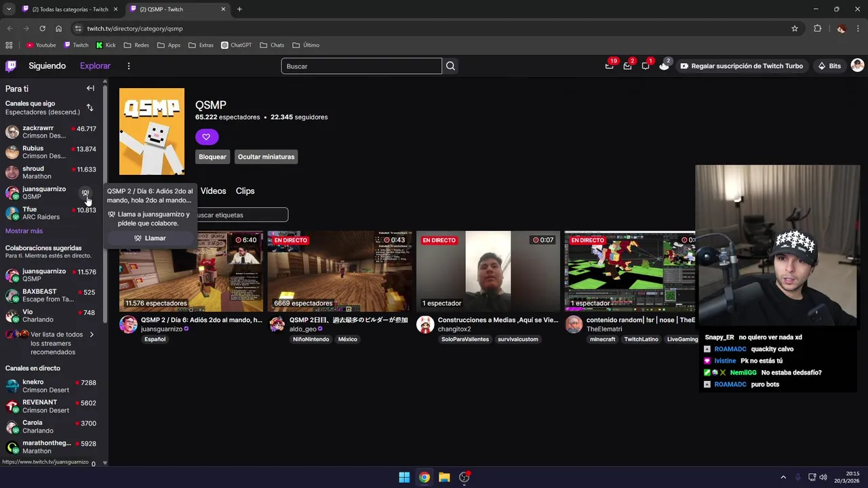Open knekro live channel in sidebar

[x=51, y=386]
